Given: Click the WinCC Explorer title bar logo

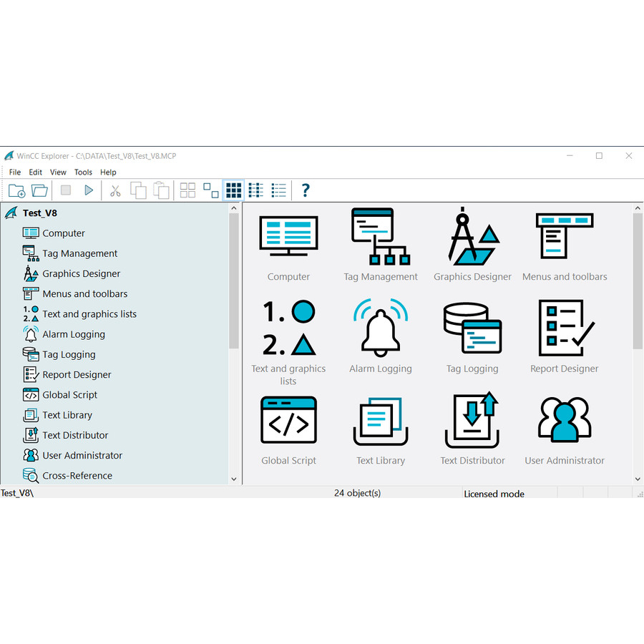Looking at the screenshot, I should (x=9, y=156).
